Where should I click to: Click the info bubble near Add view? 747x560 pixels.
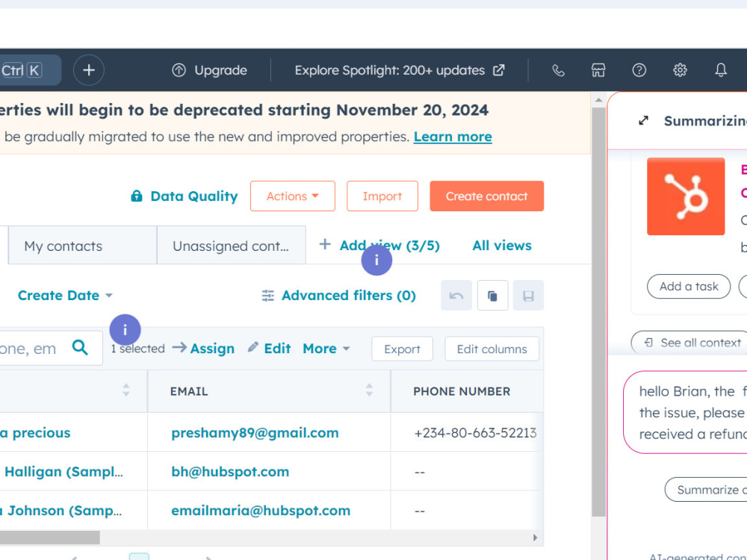pos(376,261)
